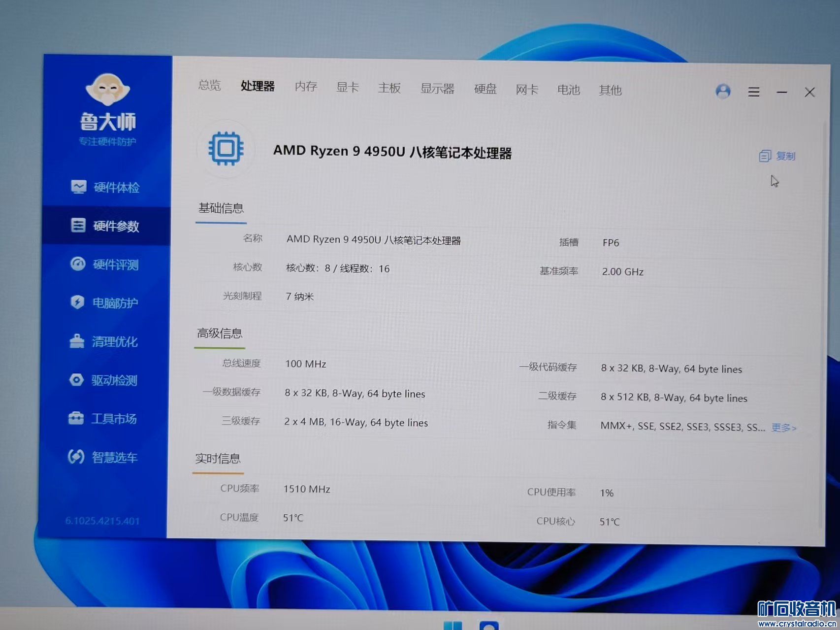Open the 工具市场 toolbox
Image resolution: width=840 pixels, height=630 pixels.
[102, 419]
